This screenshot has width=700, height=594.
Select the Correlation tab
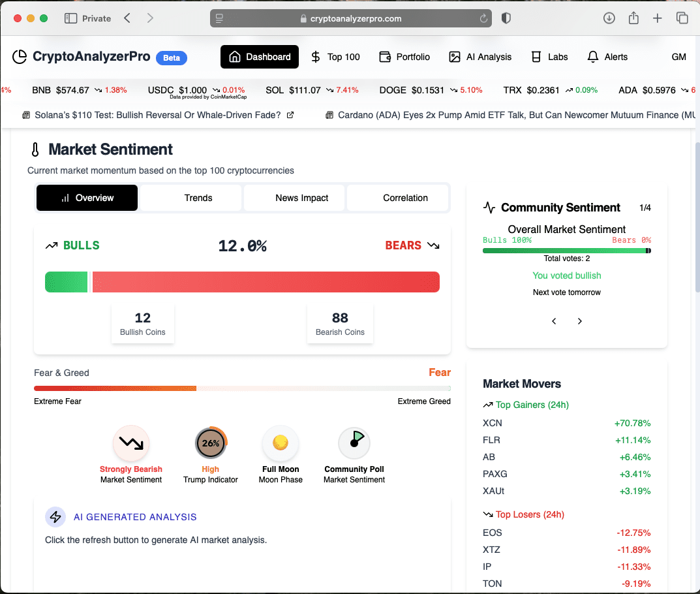tap(405, 198)
